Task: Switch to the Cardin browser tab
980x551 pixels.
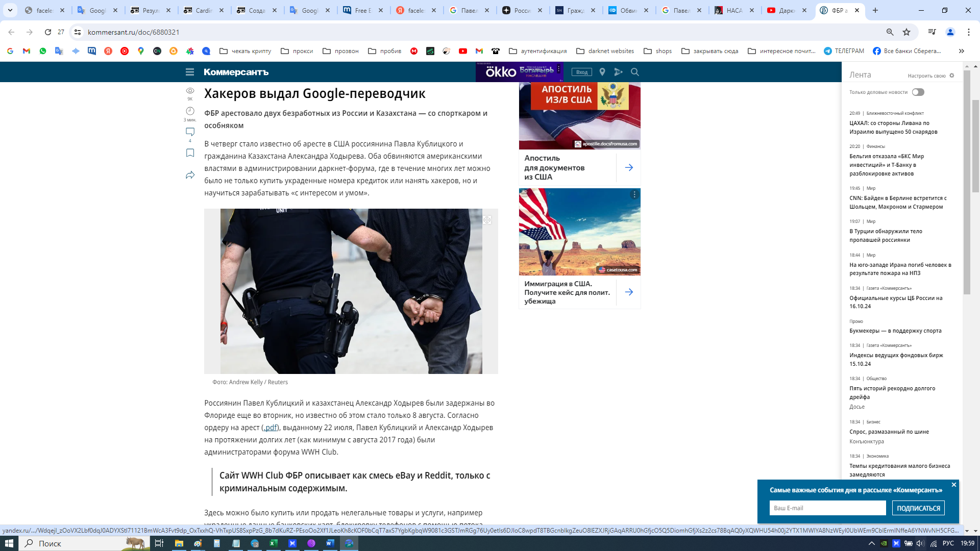Action: pyautogui.click(x=204, y=10)
